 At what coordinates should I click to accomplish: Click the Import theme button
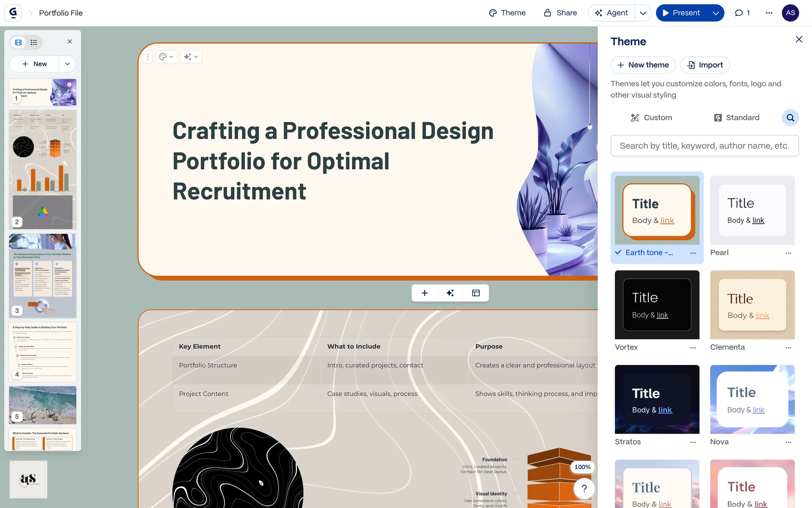coord(705,65)
